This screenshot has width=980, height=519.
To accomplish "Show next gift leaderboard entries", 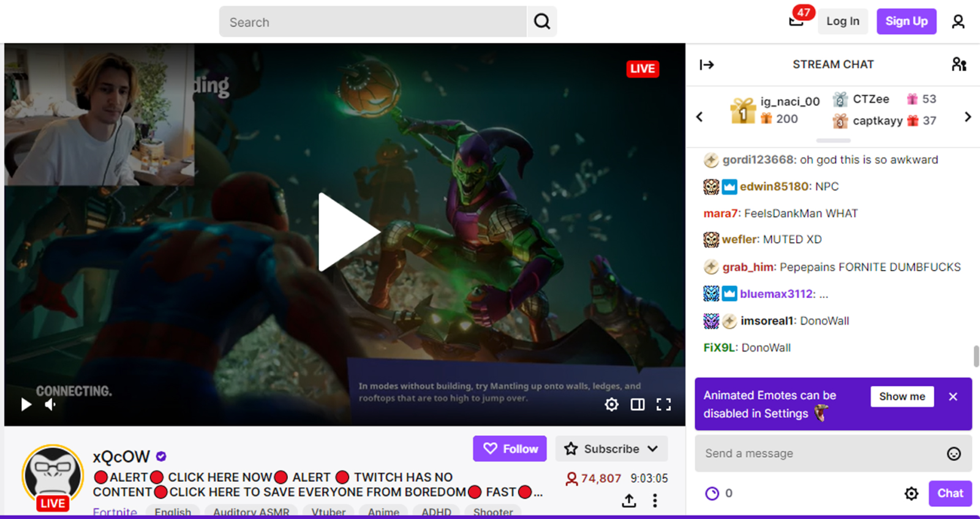I will (968, 116).
